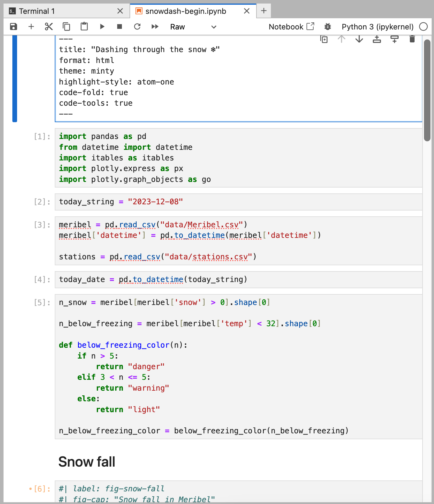Run the selected cell

(102, 27)
